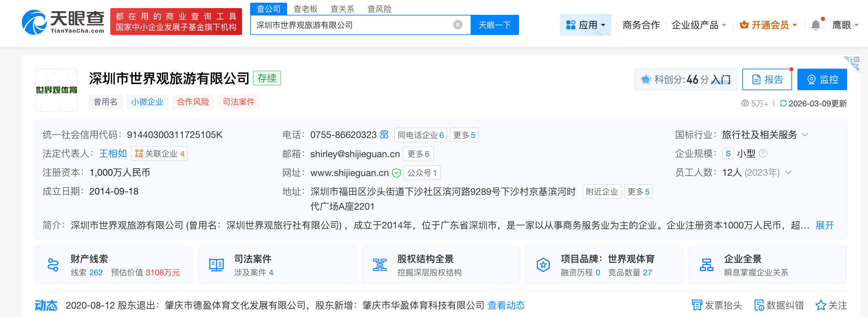Viewport: 868px width, 317px height.
Task: Expand the 员工人数 chevron
Action: click(x=788, y=172)
